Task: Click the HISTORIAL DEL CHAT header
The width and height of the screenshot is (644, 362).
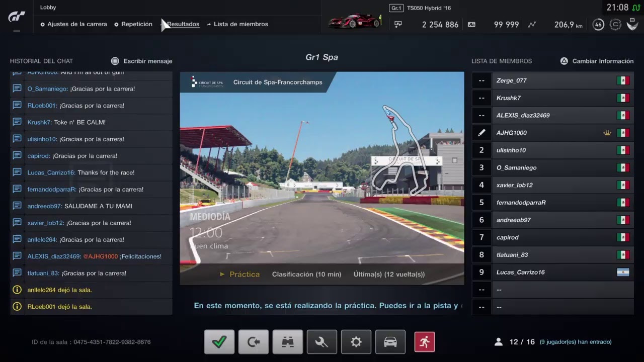Action: 41,61
